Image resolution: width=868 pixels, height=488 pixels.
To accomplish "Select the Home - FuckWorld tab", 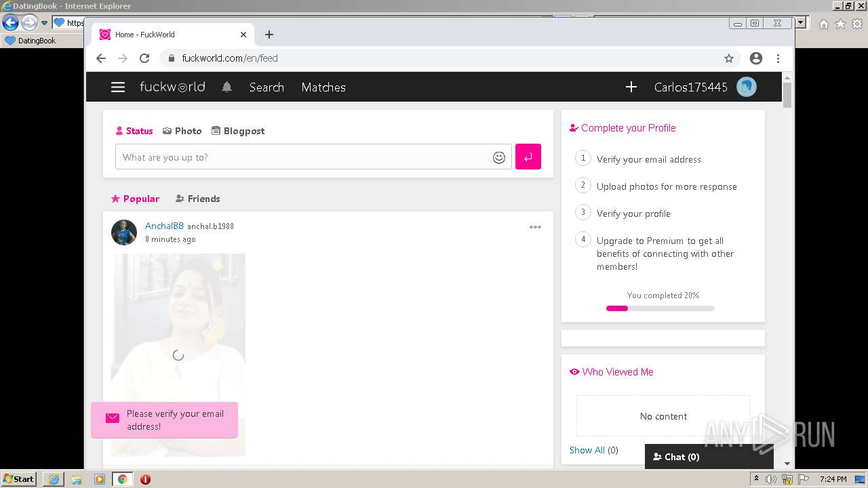I will (x=173, y=35).
